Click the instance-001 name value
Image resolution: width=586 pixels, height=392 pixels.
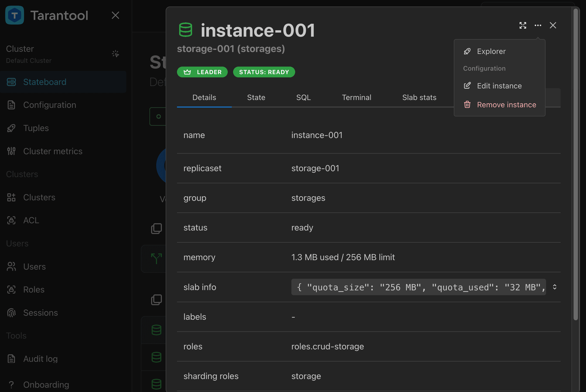tap(317, 135)
